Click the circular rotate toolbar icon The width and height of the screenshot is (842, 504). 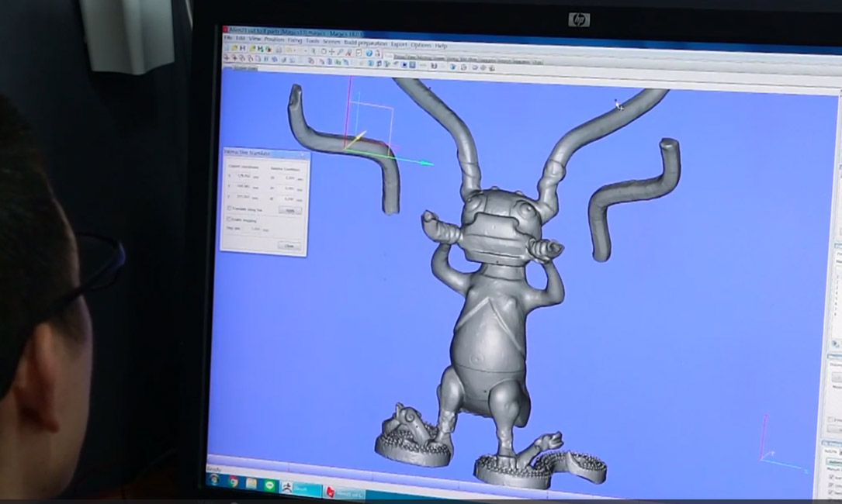pos(324,51)
